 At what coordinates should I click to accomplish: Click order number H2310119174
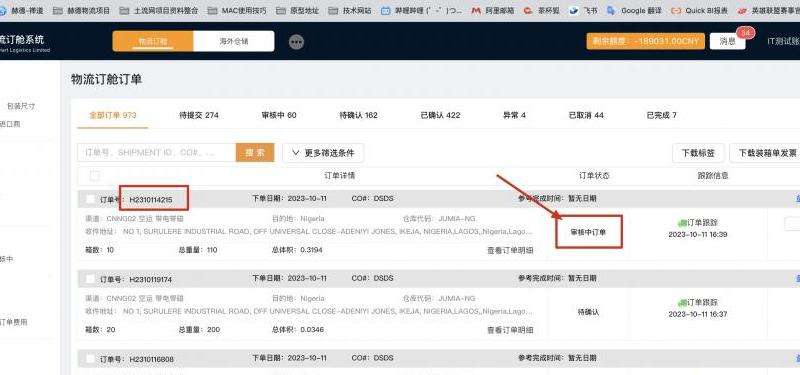point(151,279)
